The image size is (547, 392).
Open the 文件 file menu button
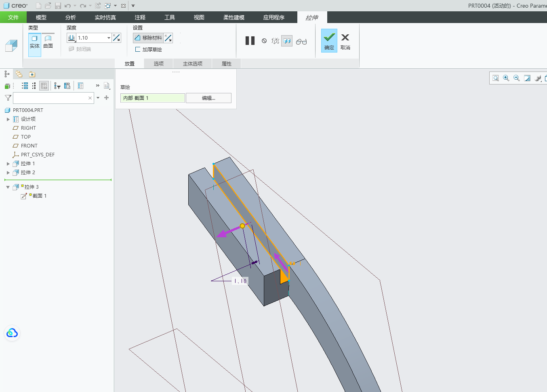click(x=13, y=17)
